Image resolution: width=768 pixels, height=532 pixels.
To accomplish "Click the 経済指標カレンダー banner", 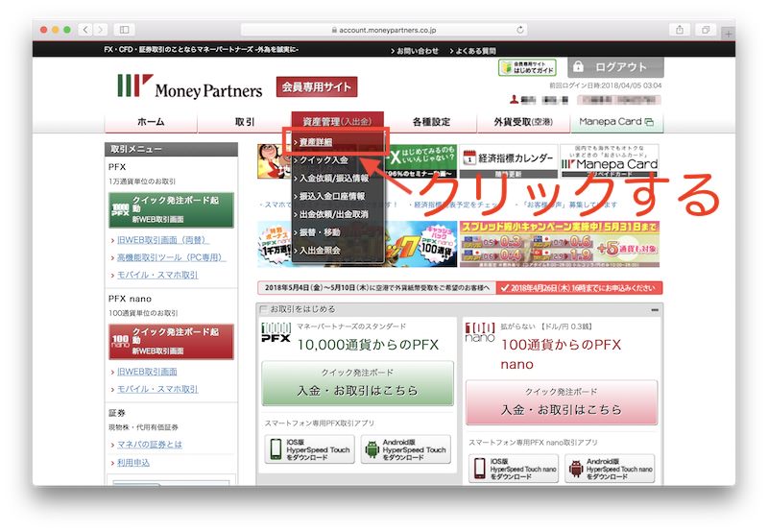I will (x=509, y=161).
